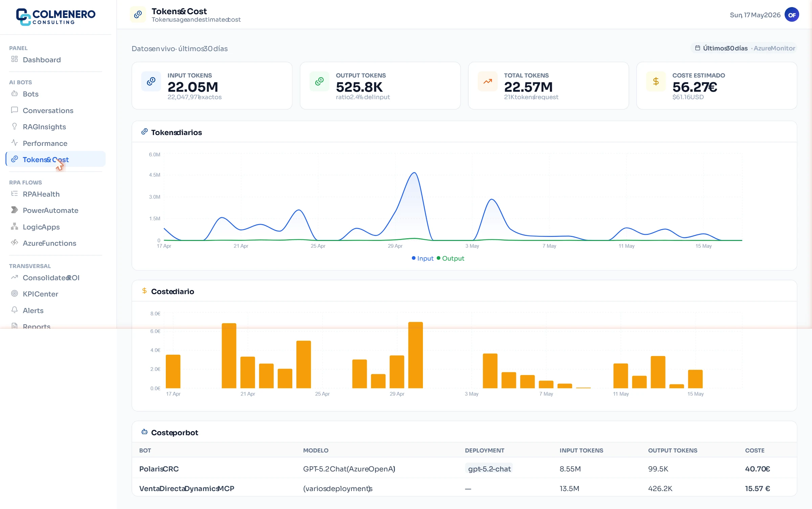Open Conversations in the sidebar

[x=55, y=110]
